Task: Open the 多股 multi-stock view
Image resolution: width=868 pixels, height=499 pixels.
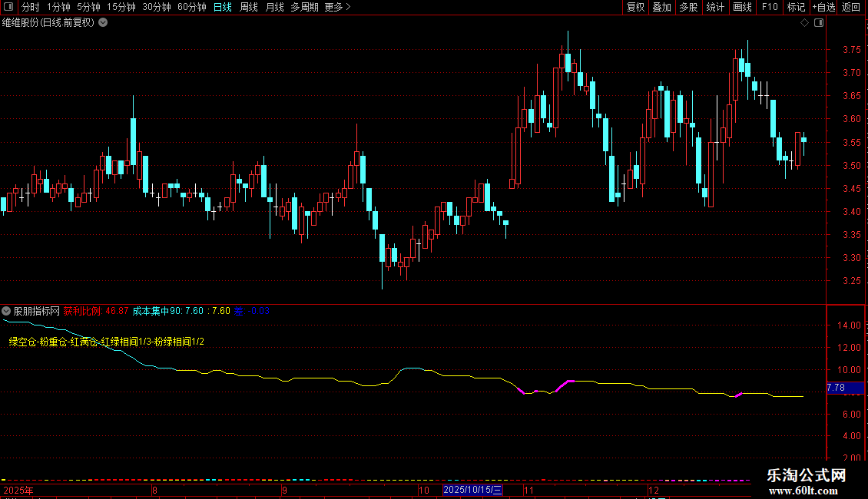Action: (x=688, y=7)
